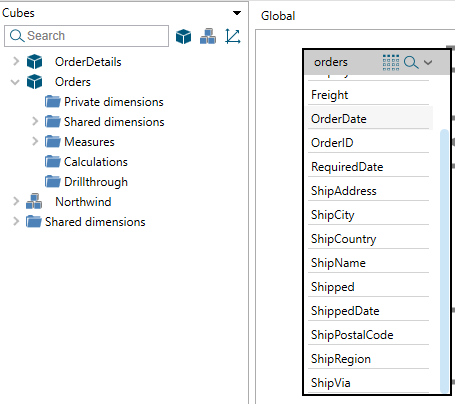Viewport: 455px width, 404px height.
Task: Collapse the Orders cube node
Action: [15, 82]
